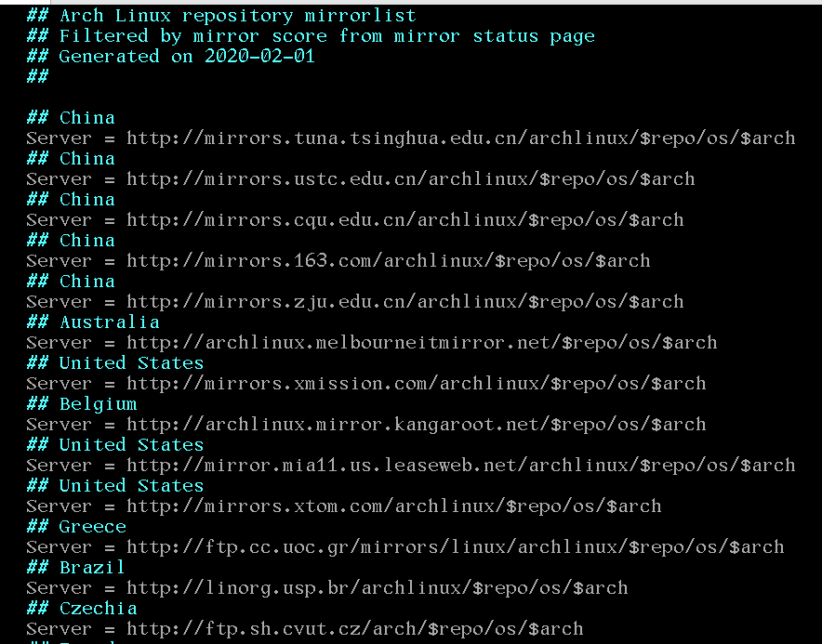This screenshot has width=822, height=644.
Task: Click the mirrors.ustc.edu.cn server line
Action: click(360, 179)
